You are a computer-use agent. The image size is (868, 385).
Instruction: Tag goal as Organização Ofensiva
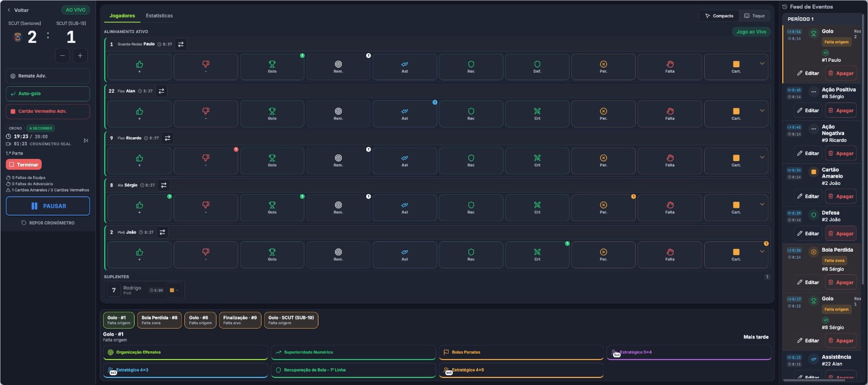[x=186, y=352]
